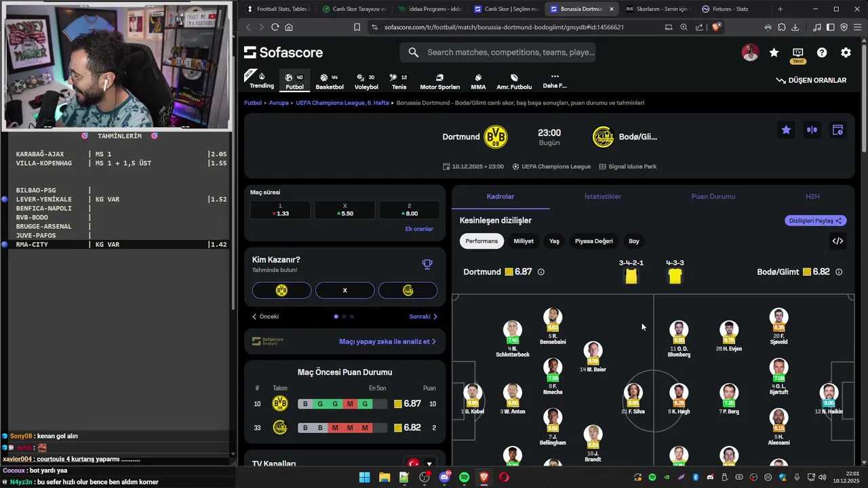Click the UEFA Champions League, 6. Hafta breadcrumb
This screenshot has height=488, width=868.
click(x=342, y=103)
